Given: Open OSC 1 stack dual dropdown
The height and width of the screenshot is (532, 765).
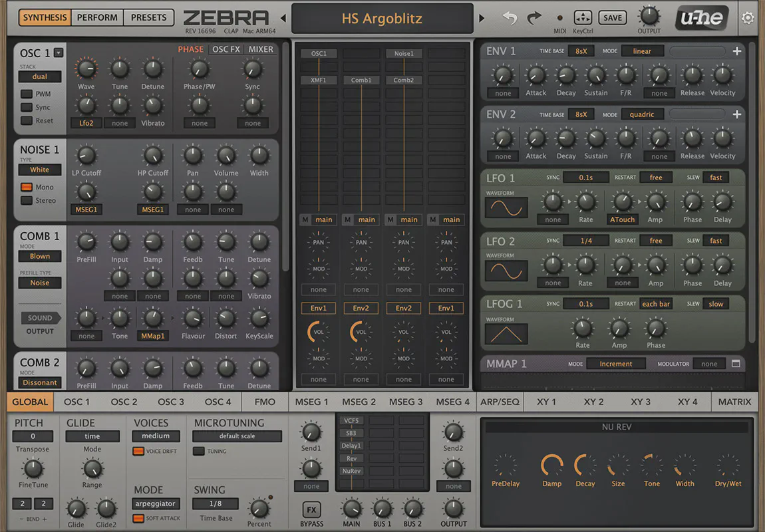Looking at the screenshot, I should coord(40,76).
